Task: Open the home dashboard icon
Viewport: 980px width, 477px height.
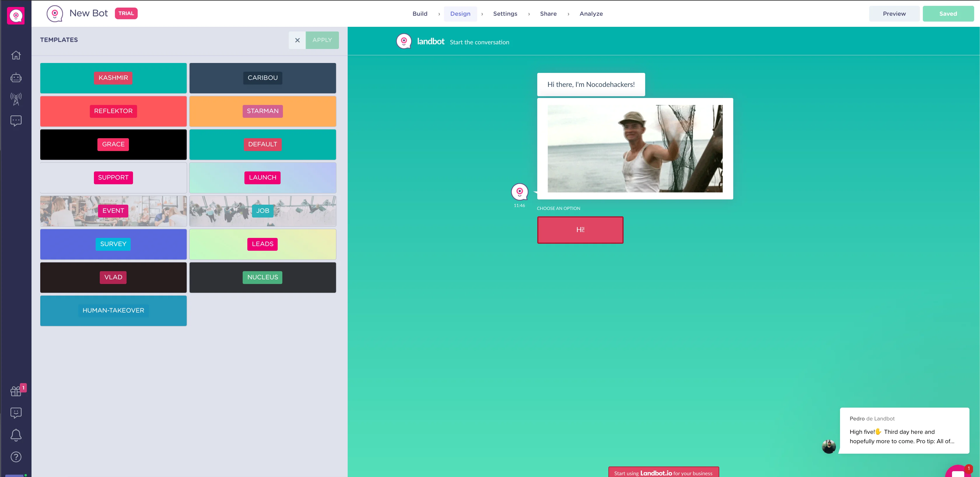Action: coord(15,55)
